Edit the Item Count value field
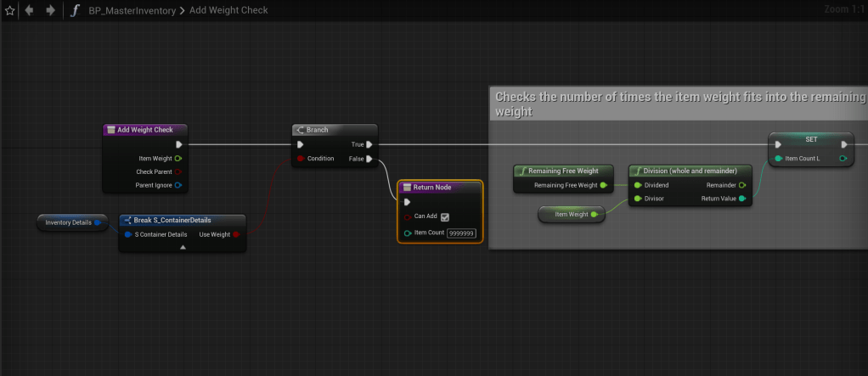The image size is (868, 376). pyautogui.click(x=462, y=233)
